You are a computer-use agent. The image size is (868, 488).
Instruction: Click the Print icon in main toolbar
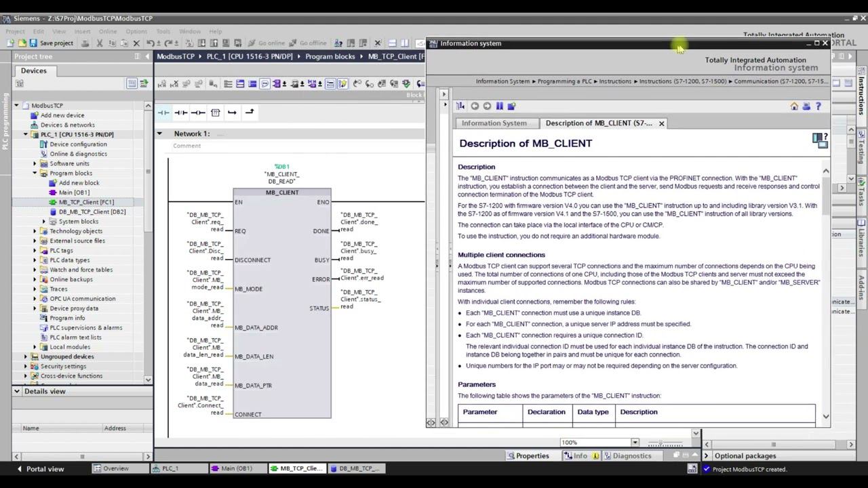click(85, 43)
